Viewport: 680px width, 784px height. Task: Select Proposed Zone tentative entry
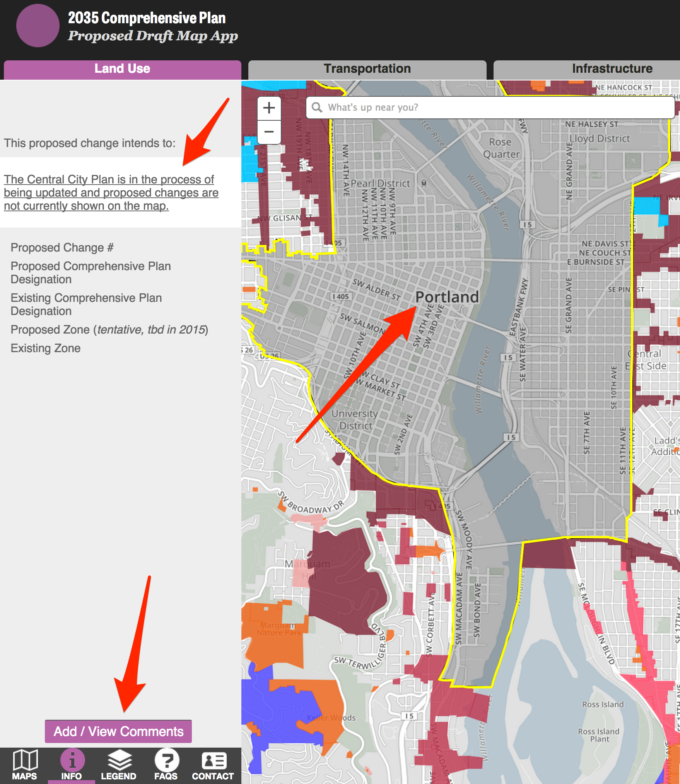click(109, 330)
